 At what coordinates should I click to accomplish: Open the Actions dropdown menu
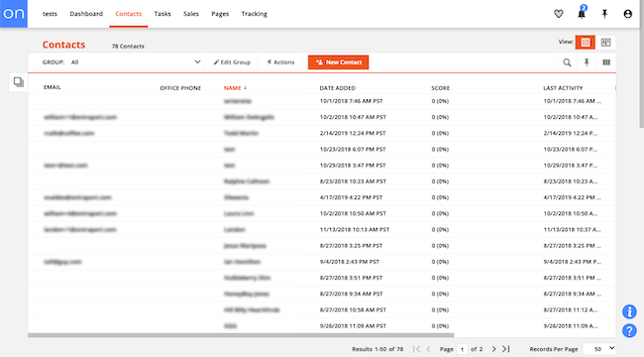point(280,62)
